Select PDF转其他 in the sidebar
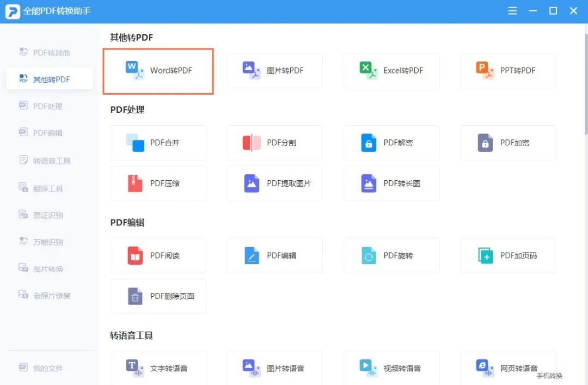 coord(50,52)
